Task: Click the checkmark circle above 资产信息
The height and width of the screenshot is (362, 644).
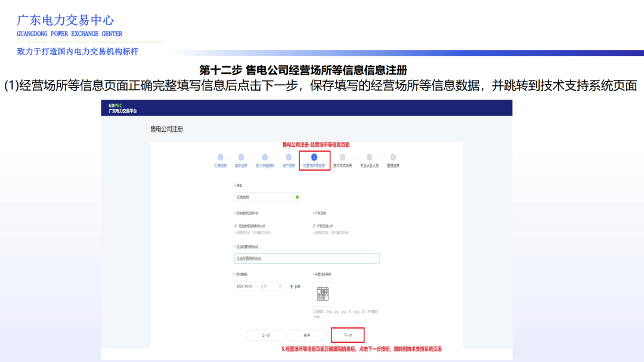Action: tap(289, 156)
